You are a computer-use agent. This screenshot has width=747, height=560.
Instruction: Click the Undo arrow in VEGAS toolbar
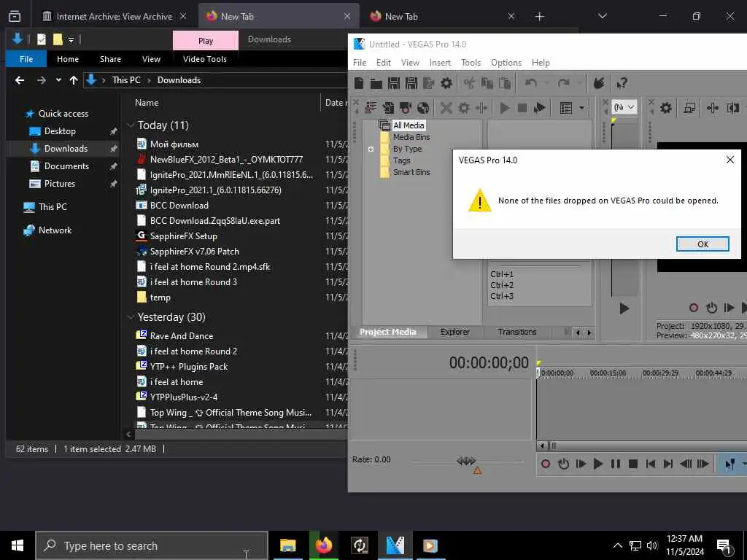click(531, 83)
